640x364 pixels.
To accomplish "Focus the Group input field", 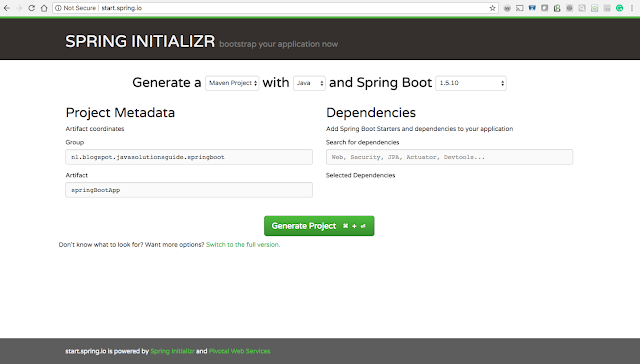I will click(189, 157).
